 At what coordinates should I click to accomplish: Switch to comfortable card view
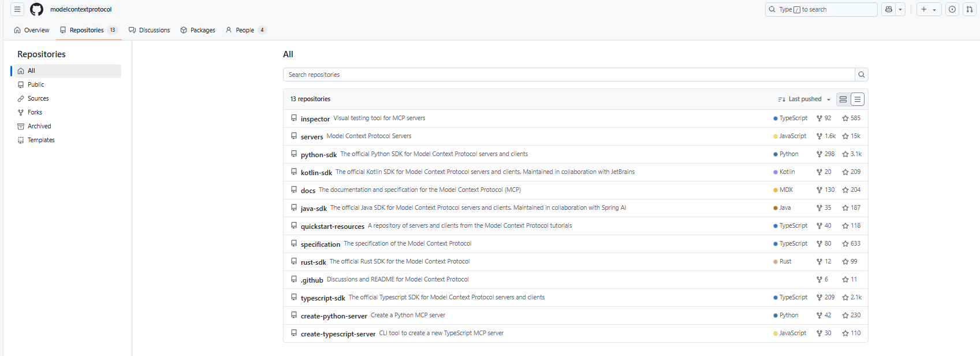coord(843,99)
